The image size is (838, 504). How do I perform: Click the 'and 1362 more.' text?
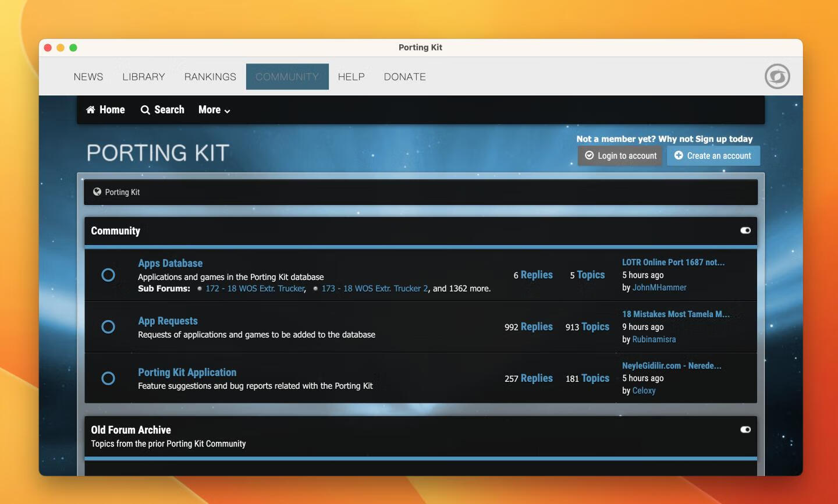click(x=461, y=289)
